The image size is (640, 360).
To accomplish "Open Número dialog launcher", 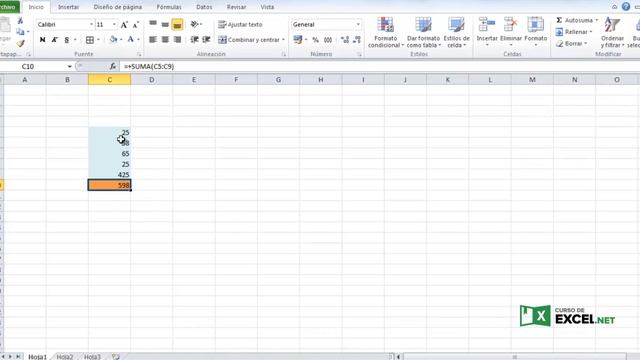I will click(359, 54).
